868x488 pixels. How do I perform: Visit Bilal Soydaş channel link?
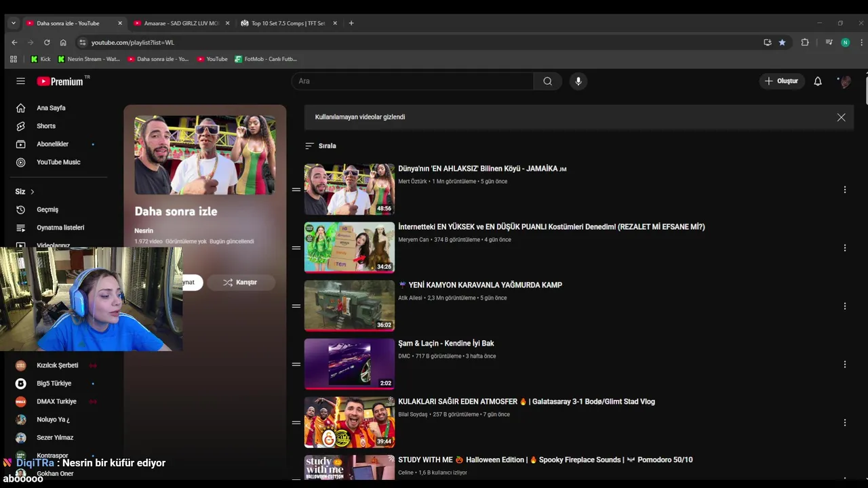click(x=413, y=415)
